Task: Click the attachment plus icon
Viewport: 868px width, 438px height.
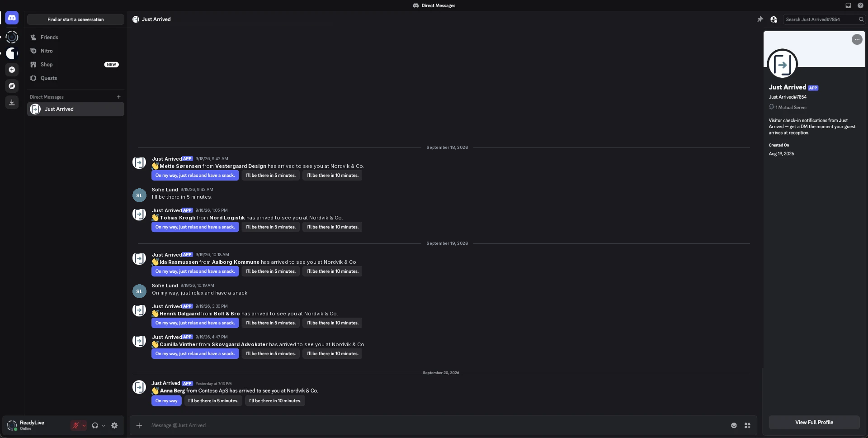Action: (x=139, y=425)
